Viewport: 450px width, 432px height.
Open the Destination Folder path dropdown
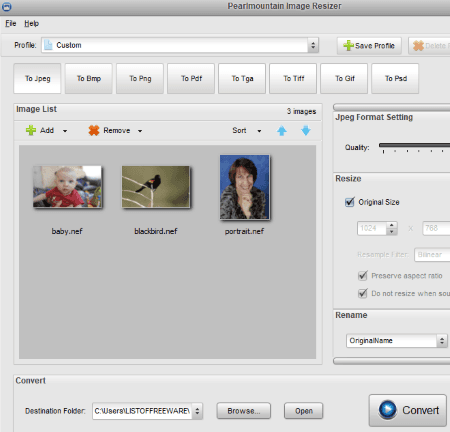[148, 411]
